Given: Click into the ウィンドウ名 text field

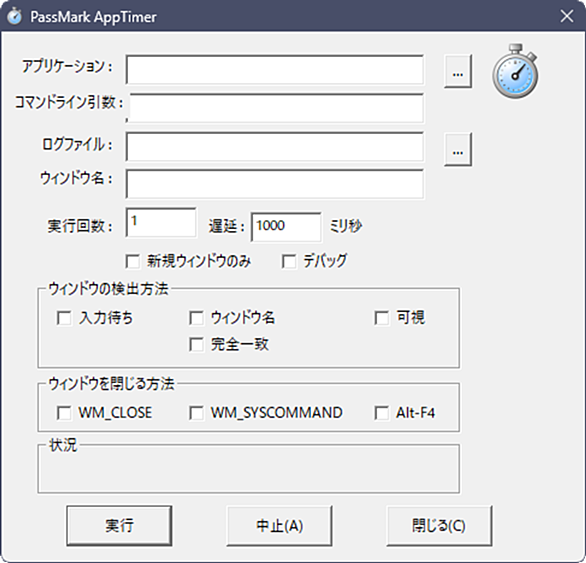Looking at the screenshot, I should [x=275, y=184].
